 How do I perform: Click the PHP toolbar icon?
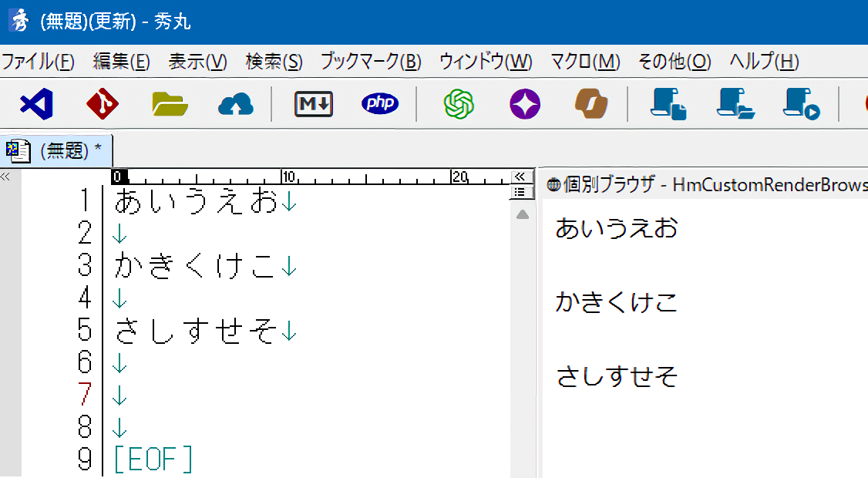point(380,103)
